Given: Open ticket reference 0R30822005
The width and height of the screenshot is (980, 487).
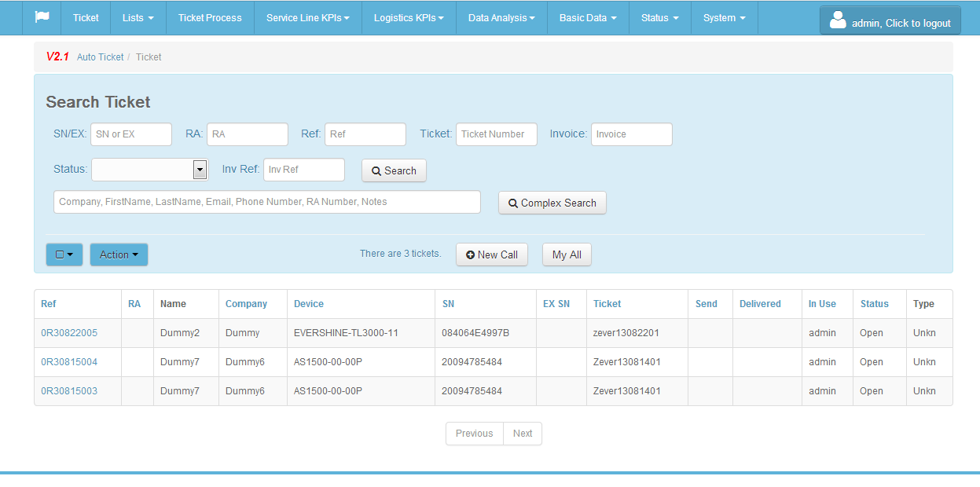Looking at the screenshot, I should pyautogui.click(x=69, y=333).
